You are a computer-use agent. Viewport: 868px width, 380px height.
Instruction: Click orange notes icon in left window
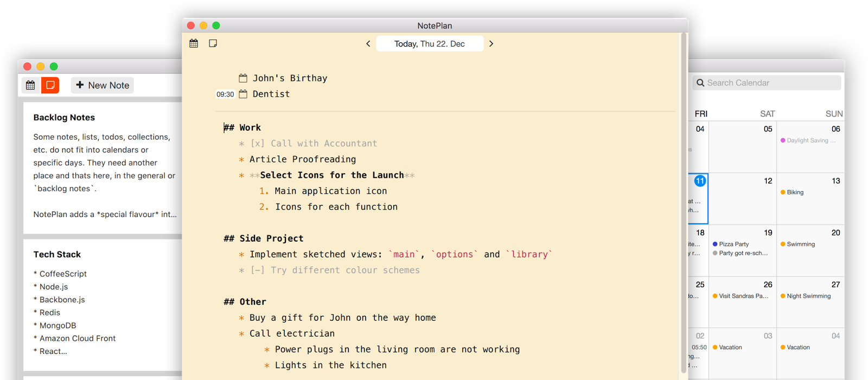[x=50, y=85]
